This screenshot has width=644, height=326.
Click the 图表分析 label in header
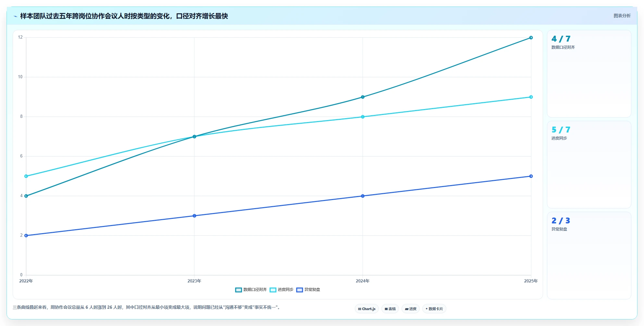pos(622,16)
